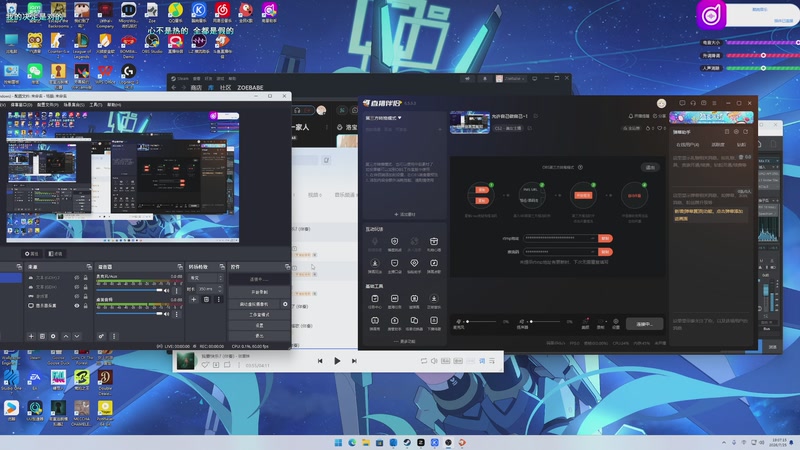Toggle lock on 显示器采集 source
The height and width of the screenshot is (450, 800).
(85, 306)
